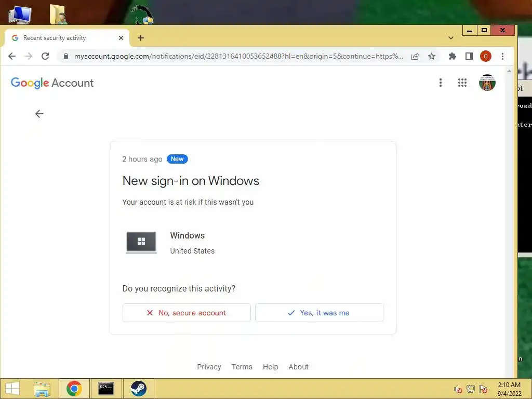Open Google Account page options menu
The width and height of the screenshot is (532, 399).
tap(441, 83)
